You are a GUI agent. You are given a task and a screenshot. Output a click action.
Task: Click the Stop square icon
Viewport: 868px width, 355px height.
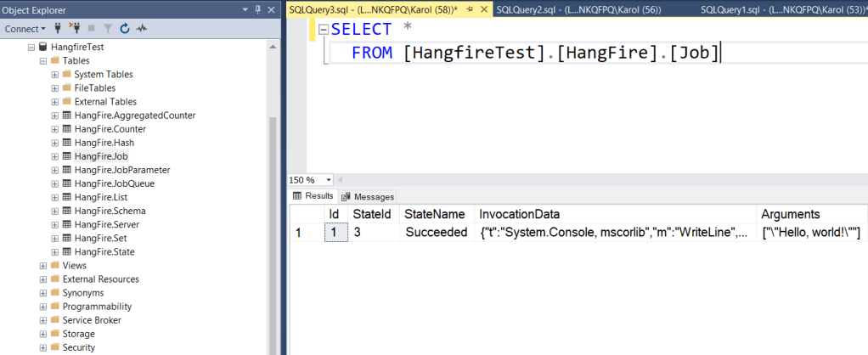[92, 28]
